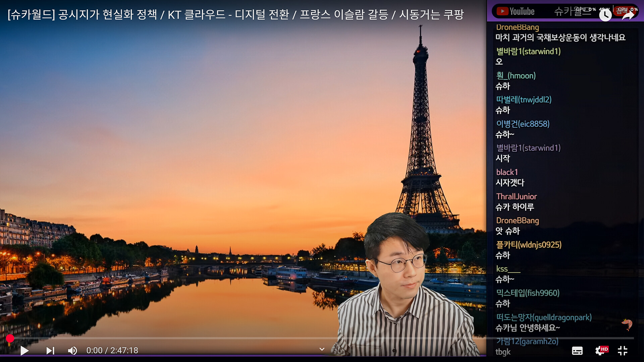Click the kss___ chat username
The image size is (644, 362).
tap(508, 269)
